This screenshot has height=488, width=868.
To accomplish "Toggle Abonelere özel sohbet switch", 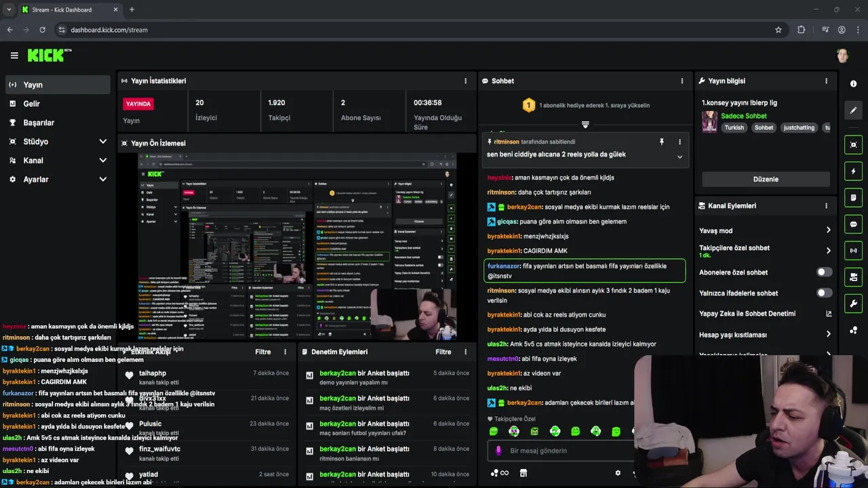I will (824, 272).
